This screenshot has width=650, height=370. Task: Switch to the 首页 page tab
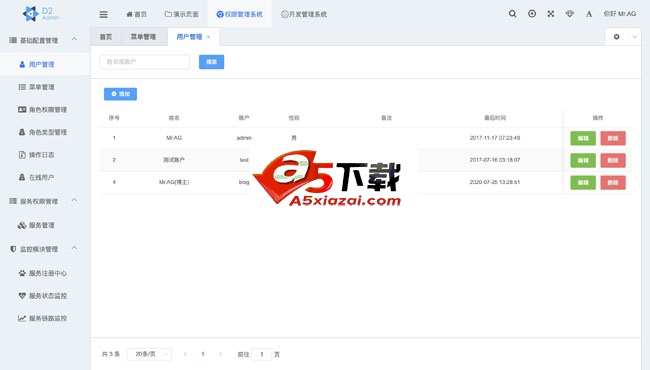[106, 37]
